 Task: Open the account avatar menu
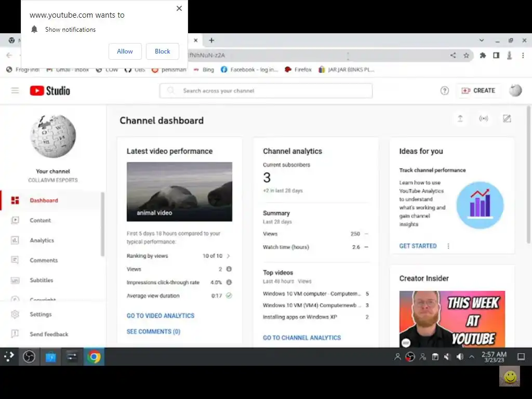tap(515, 90)
